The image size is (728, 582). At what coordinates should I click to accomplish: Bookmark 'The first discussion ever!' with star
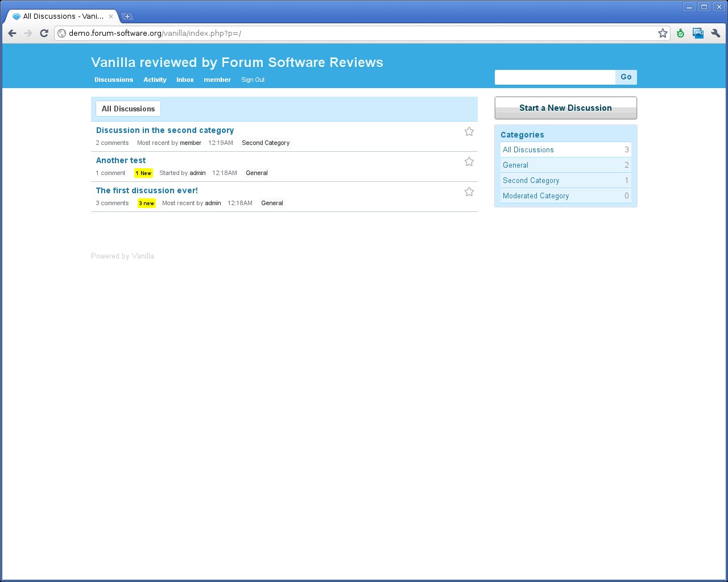tap(469, 192)
